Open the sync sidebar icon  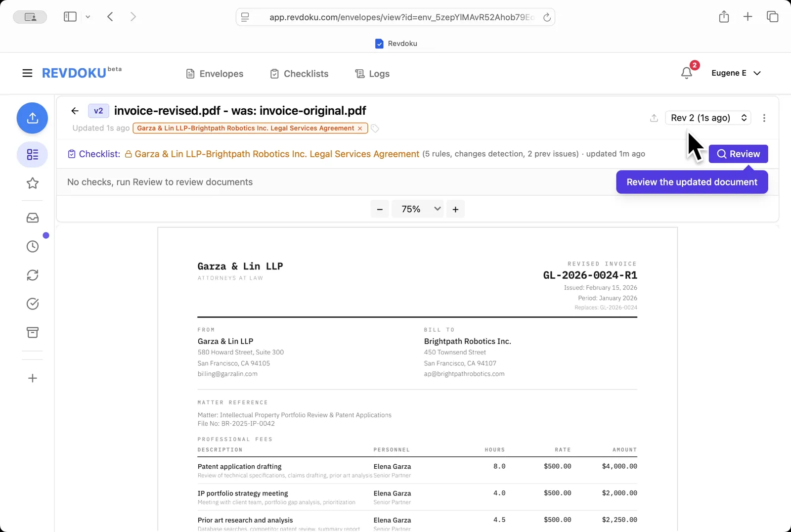pos(32,275)
